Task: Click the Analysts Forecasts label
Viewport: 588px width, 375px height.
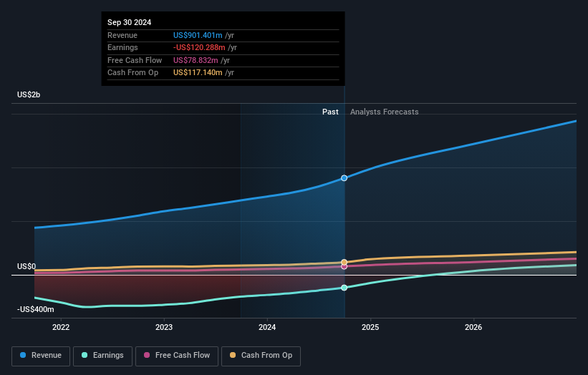Action: [x=385, y=112]
